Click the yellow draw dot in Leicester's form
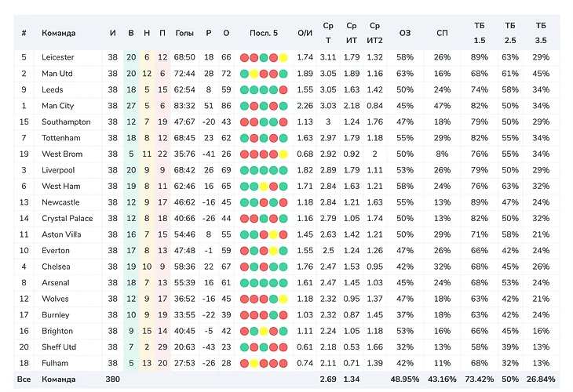The image size is (573, 392). coord(283,57)
